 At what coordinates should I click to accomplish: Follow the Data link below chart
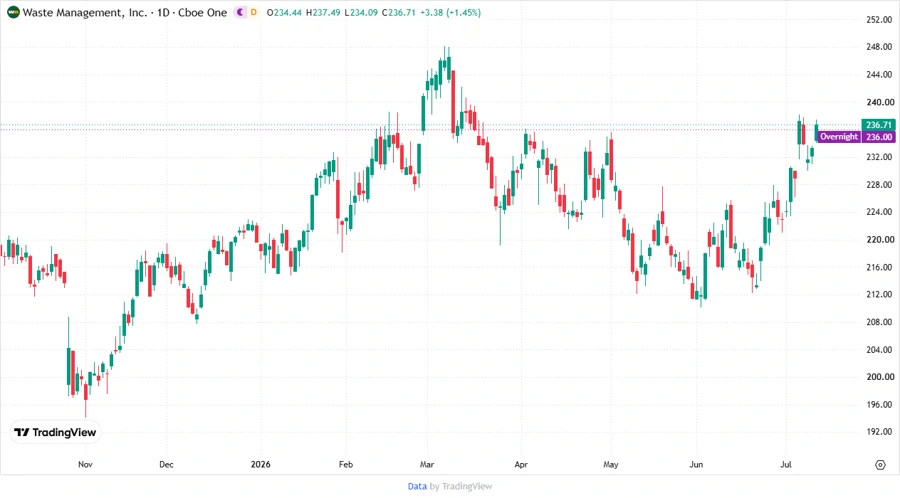pos(417,486)
